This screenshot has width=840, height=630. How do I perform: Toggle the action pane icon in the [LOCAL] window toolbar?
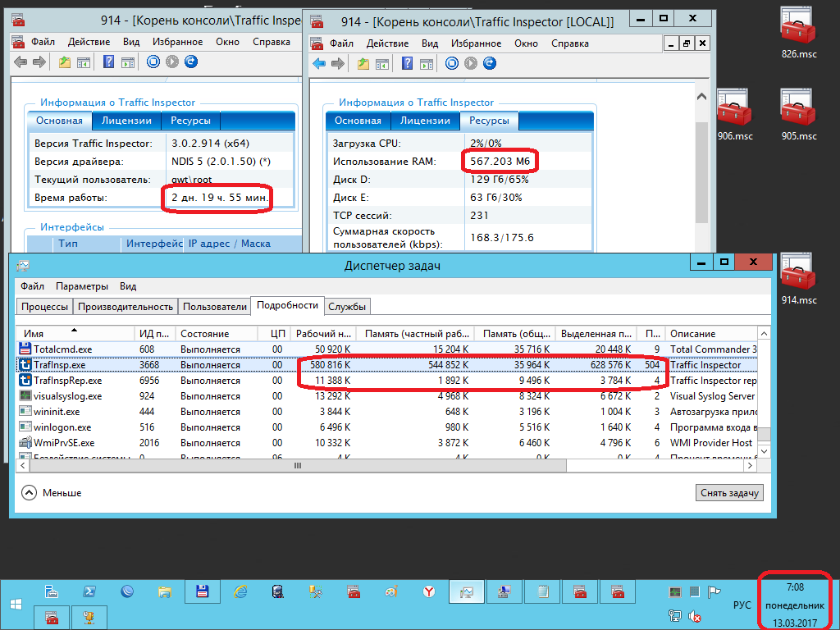427,64
